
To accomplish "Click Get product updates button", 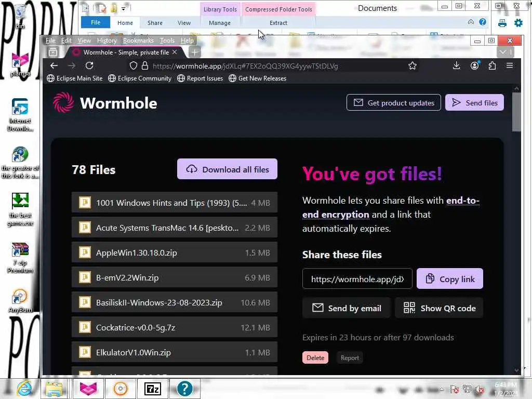I will point(394,102).
